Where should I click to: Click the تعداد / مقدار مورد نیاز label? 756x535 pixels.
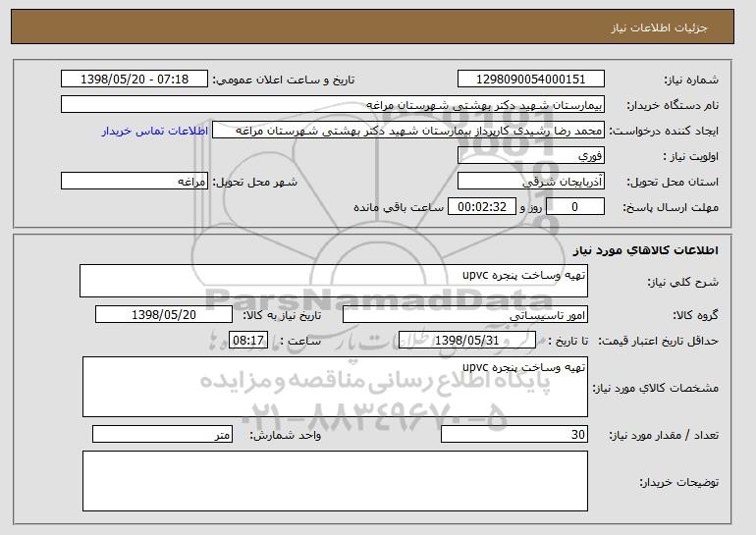(664, 435)
